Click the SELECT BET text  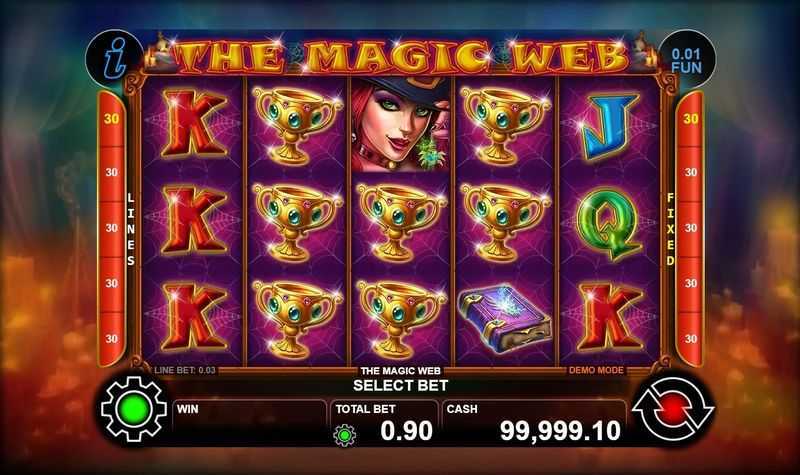(x=401, y=386)
